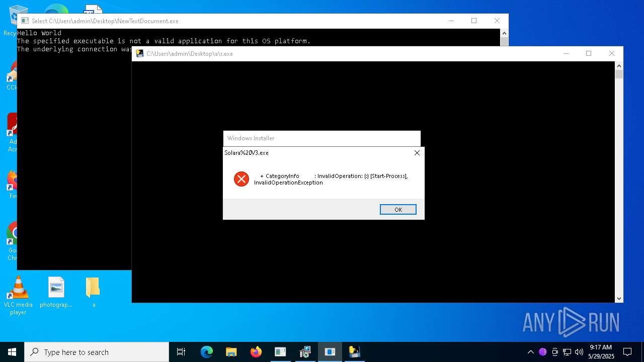The width and height of the screenshot is (644, 362).
Task: Click the 'Type here to search' box
Action: point(97,352)
